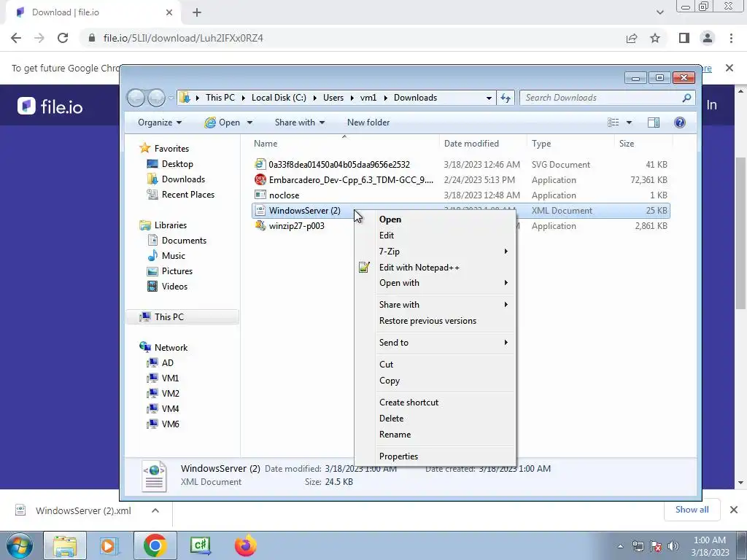The image size is (747, 560).
Task: Click Chrome's reload page button
Action: pos(63,38)
